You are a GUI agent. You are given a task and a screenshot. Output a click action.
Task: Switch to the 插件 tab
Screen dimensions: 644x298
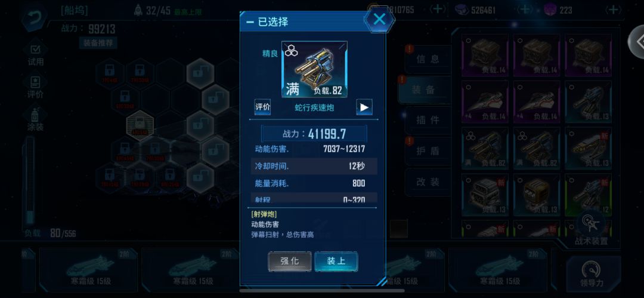(428, 120)
